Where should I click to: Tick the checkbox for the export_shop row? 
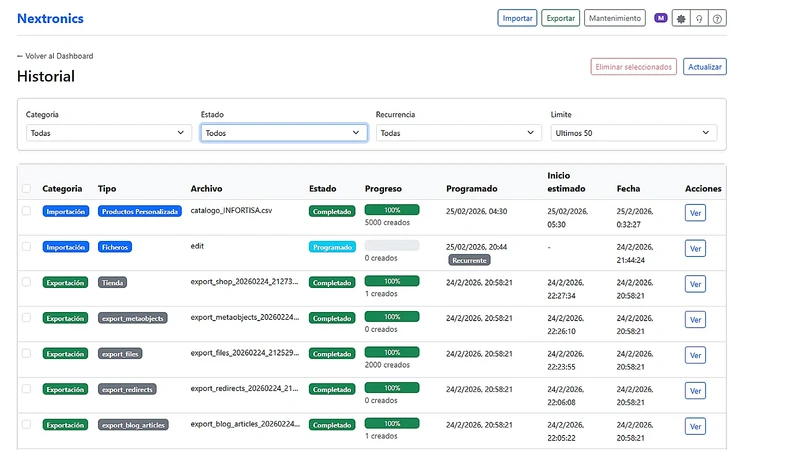pyautogui.click(x=27, y=282)
